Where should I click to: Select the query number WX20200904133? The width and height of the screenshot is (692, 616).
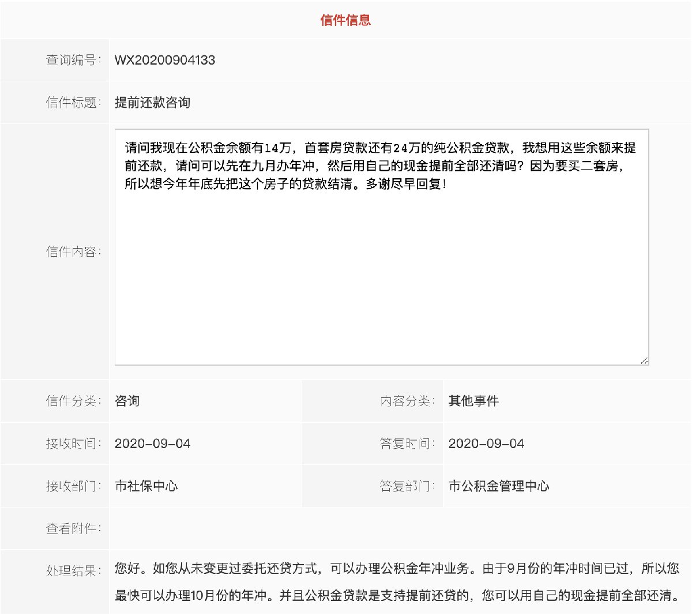[x=165, y=60]
